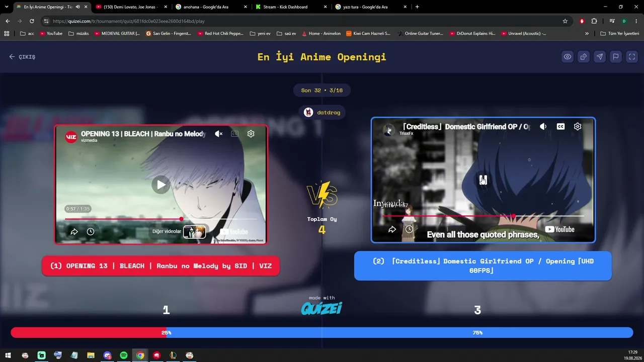Open the Windows Start menu
This screenshot has height=362, width=644.
point(8,355)
